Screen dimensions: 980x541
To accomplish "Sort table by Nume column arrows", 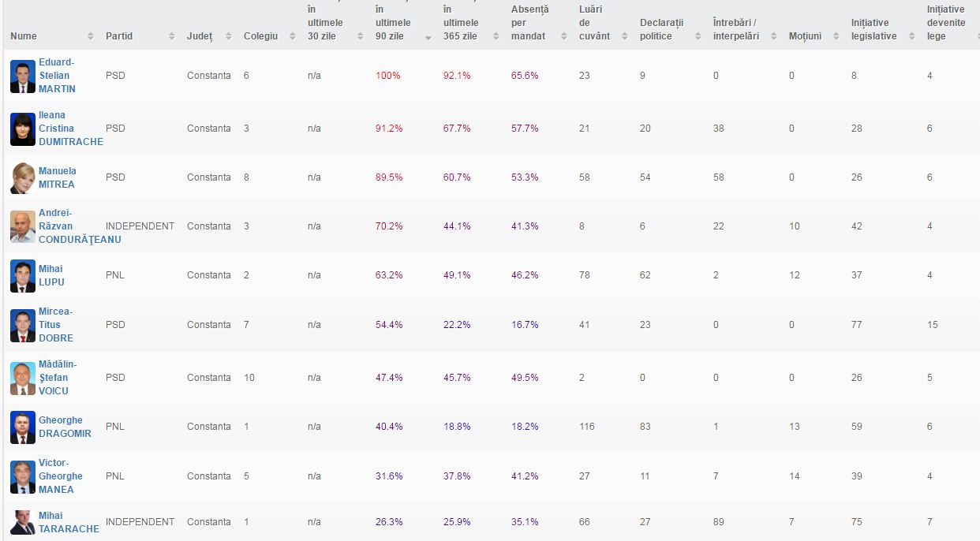I will (90, 36).
